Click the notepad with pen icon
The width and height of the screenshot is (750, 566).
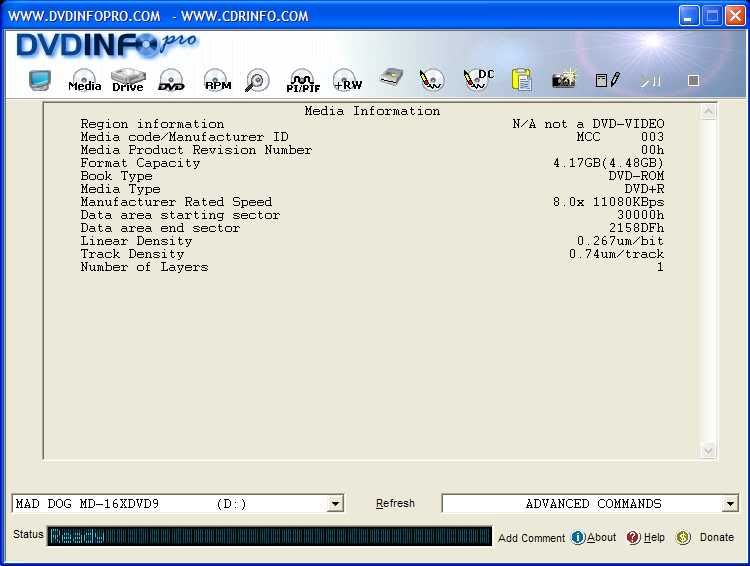[607, 80]
